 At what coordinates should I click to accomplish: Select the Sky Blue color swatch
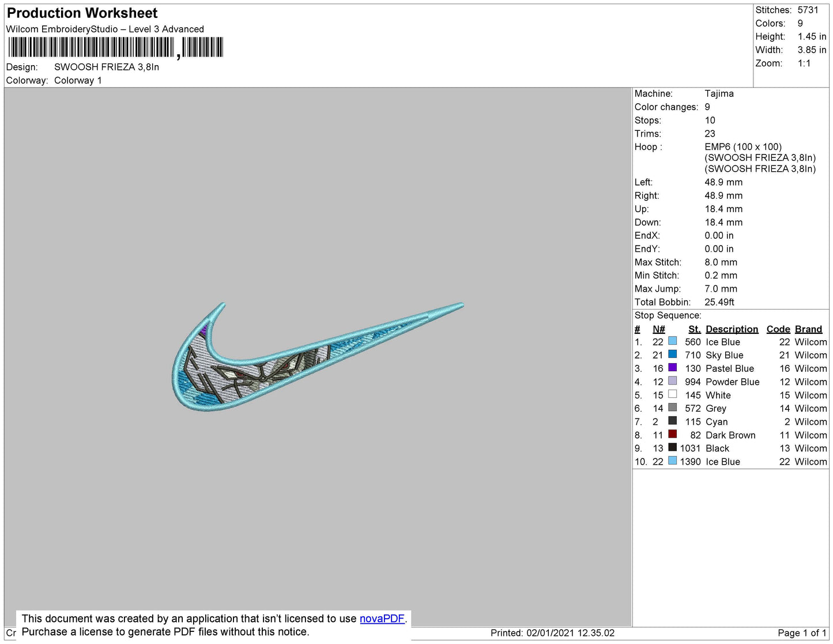coord(672,355)
